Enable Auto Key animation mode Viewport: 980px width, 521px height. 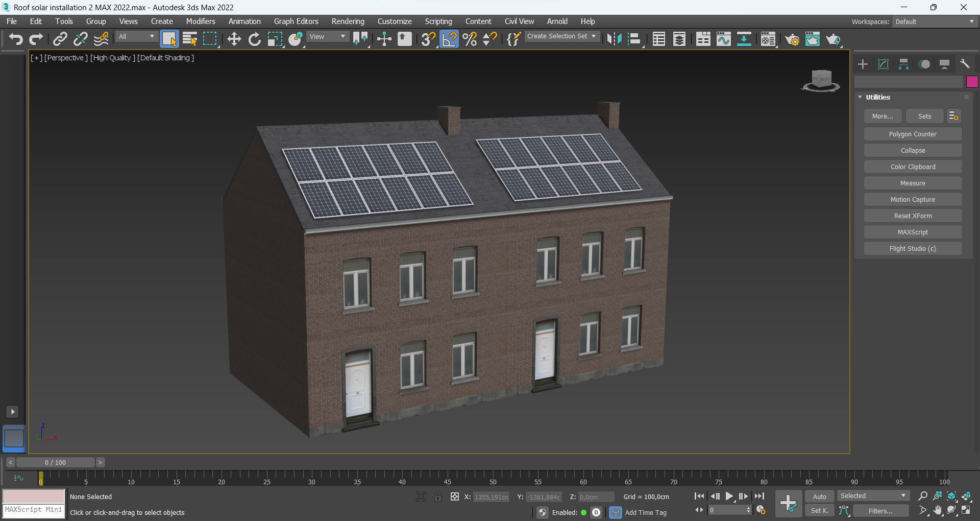pyautogui.click(x=819, y=496)
